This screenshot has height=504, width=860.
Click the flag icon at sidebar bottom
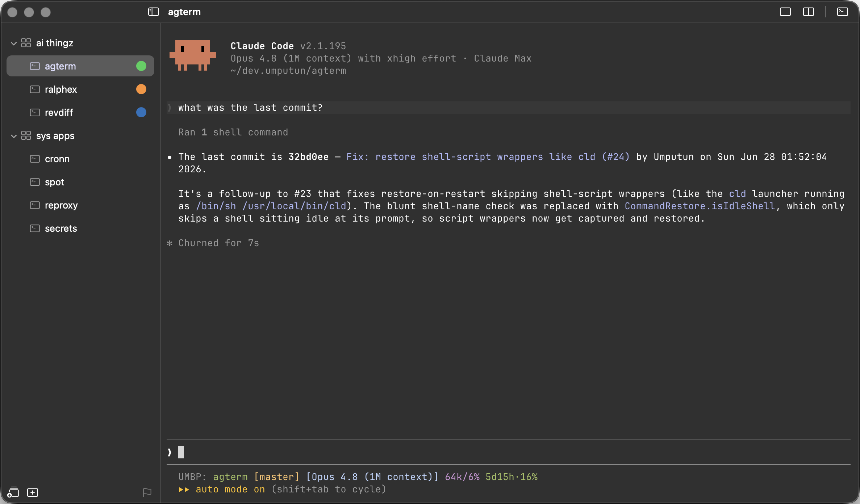click(x=147, y=492)
